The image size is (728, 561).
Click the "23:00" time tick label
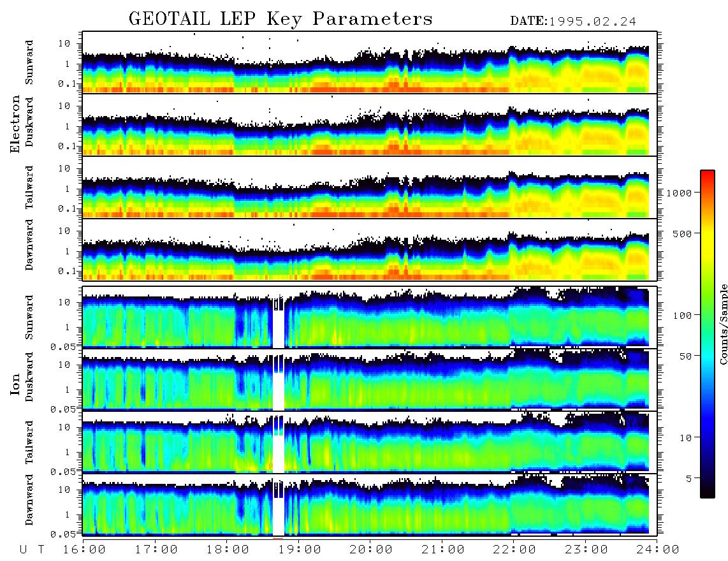586,550
